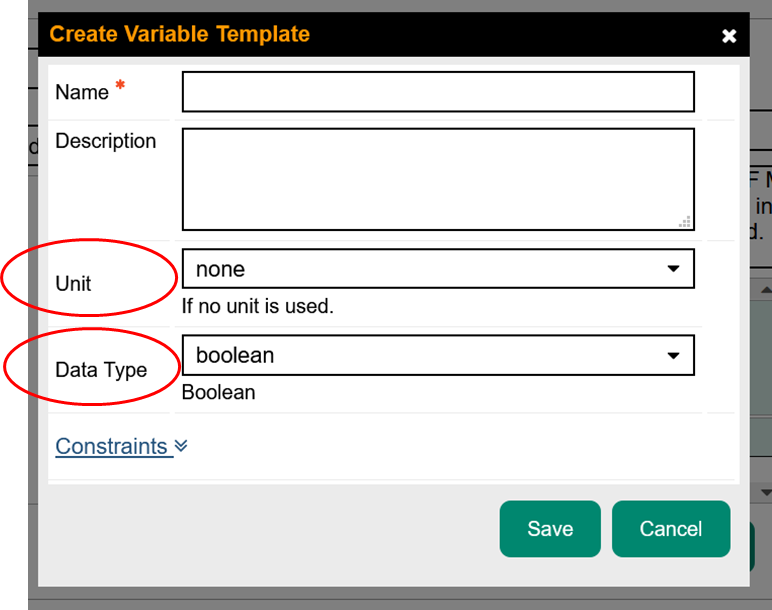Viewport: 772px width, 610px height.
Task: Click the Description field label
Action: 105,141
